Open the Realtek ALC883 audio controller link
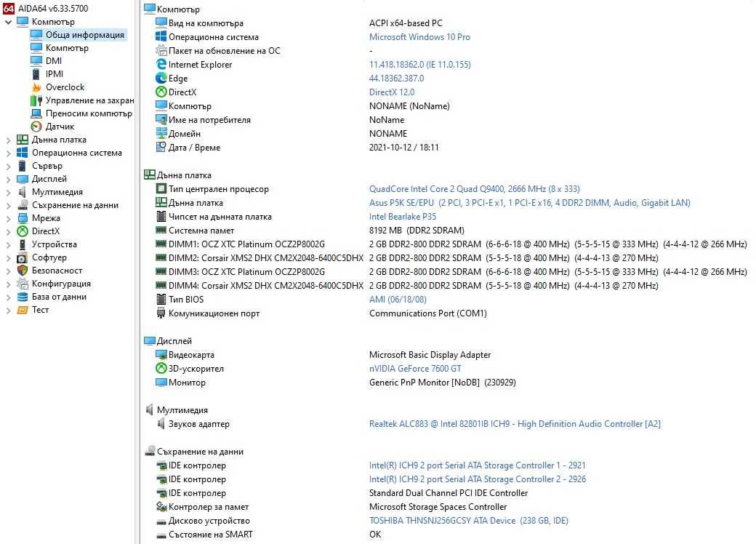756x544 pixels. (515, 424)
